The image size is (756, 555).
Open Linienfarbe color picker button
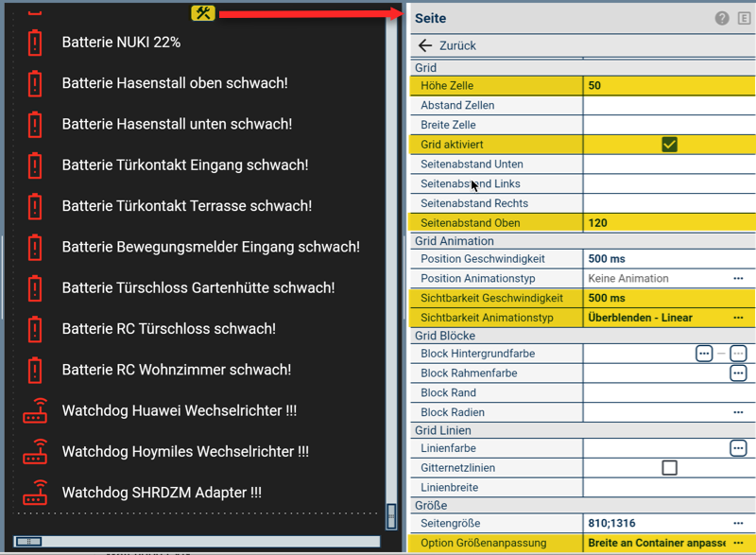click(x=738, y=448)
